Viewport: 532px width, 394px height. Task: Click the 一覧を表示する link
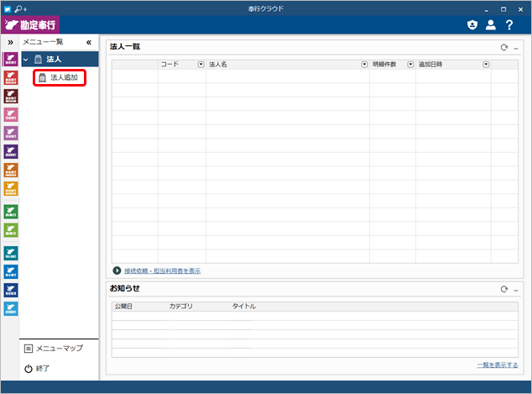pos(498,365)
